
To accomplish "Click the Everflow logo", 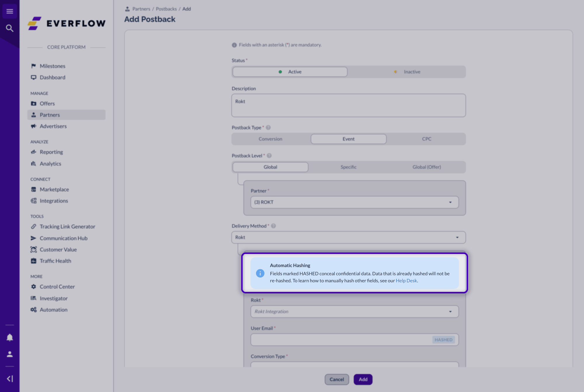I will click(x=67, y=23).
